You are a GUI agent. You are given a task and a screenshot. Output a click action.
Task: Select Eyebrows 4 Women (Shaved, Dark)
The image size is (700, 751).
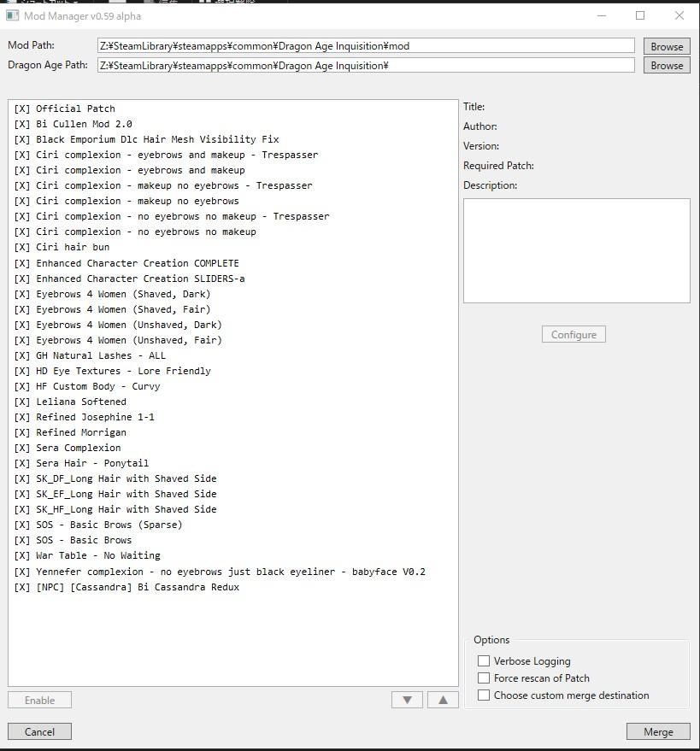(112, 294)
